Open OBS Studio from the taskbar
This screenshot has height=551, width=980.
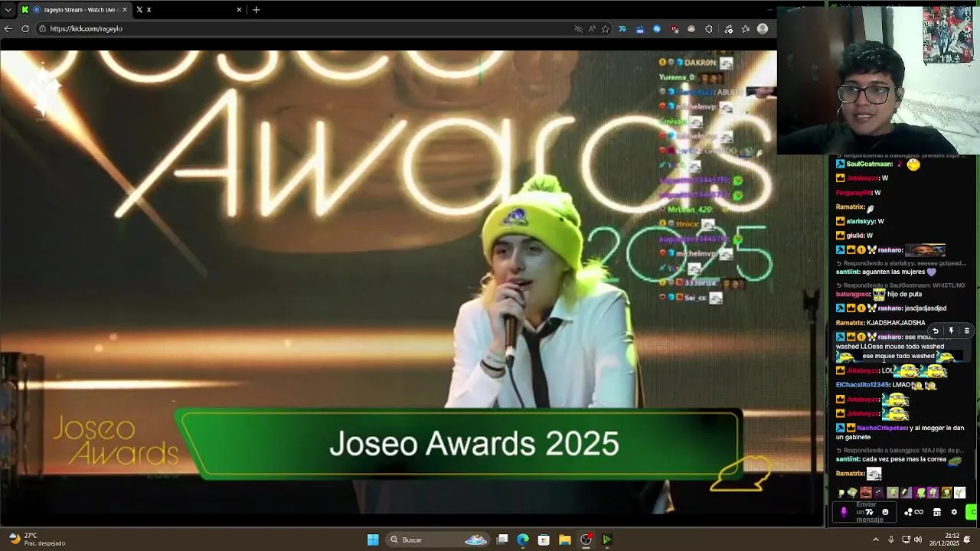click(x=586, y=540)
